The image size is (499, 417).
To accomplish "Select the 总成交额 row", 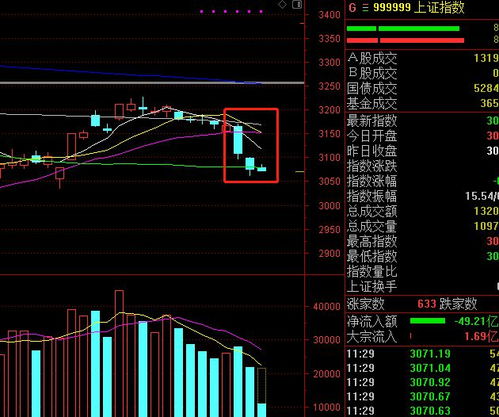I will click(x=422, y=211).
